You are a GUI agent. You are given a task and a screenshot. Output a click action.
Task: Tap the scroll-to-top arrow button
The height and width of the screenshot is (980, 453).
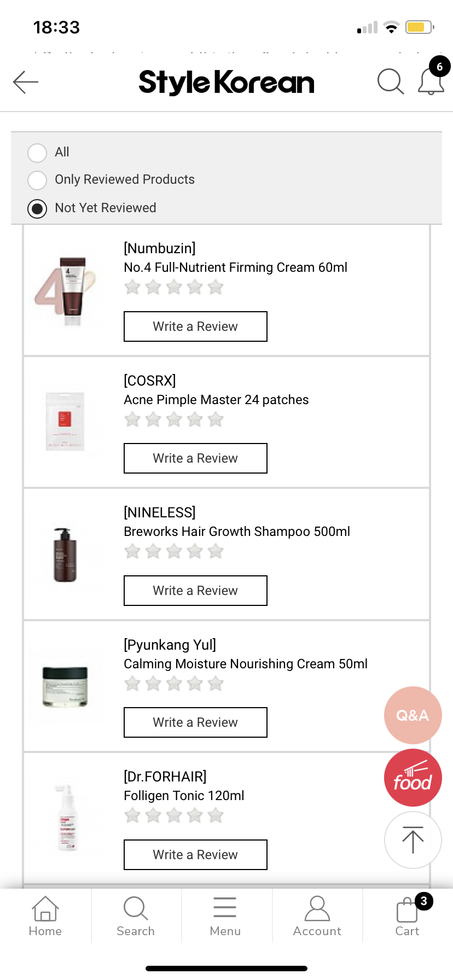(413, 840)
